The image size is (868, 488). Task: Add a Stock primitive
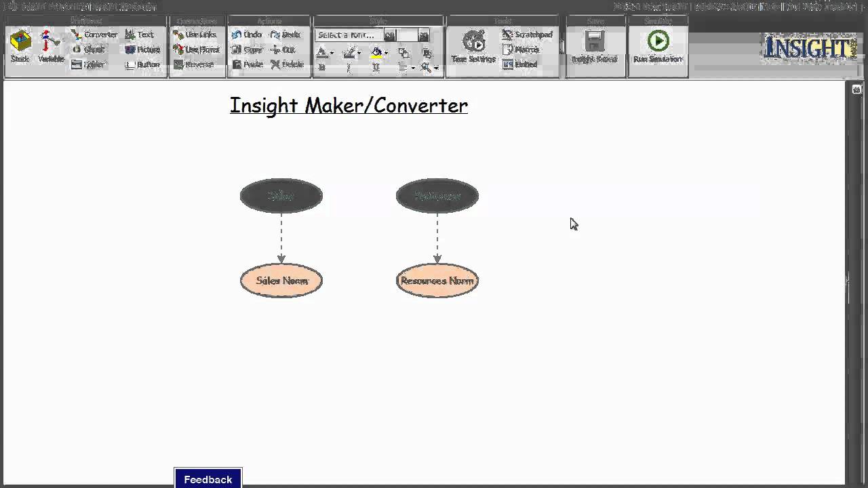pos(20,47)
